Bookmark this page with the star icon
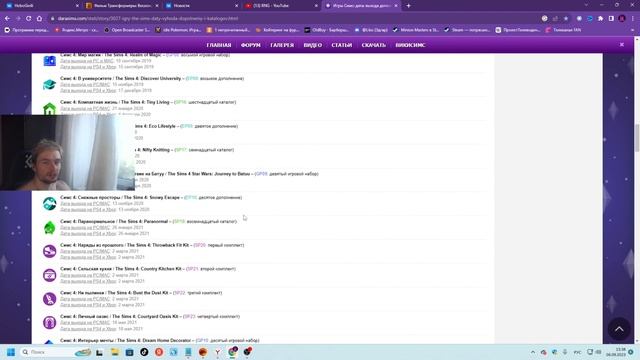 (566, 18)
